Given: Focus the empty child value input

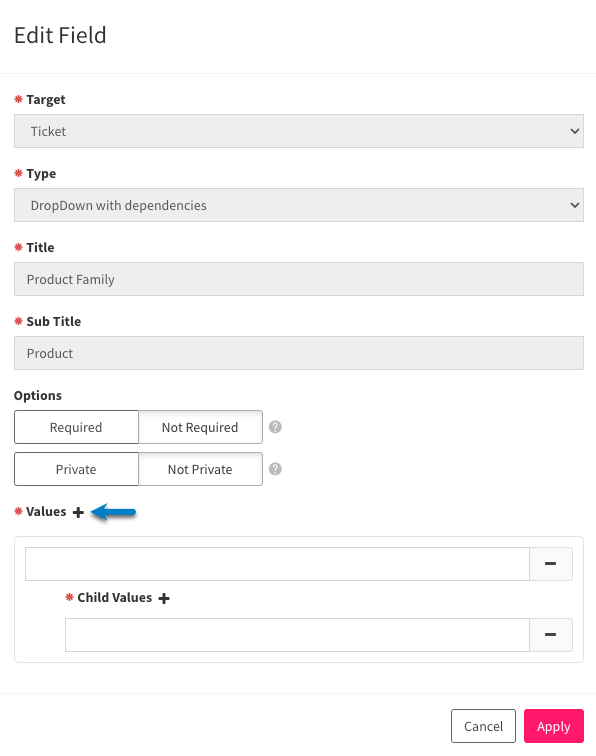Looking at the screenshot, I should click(298, 635).
